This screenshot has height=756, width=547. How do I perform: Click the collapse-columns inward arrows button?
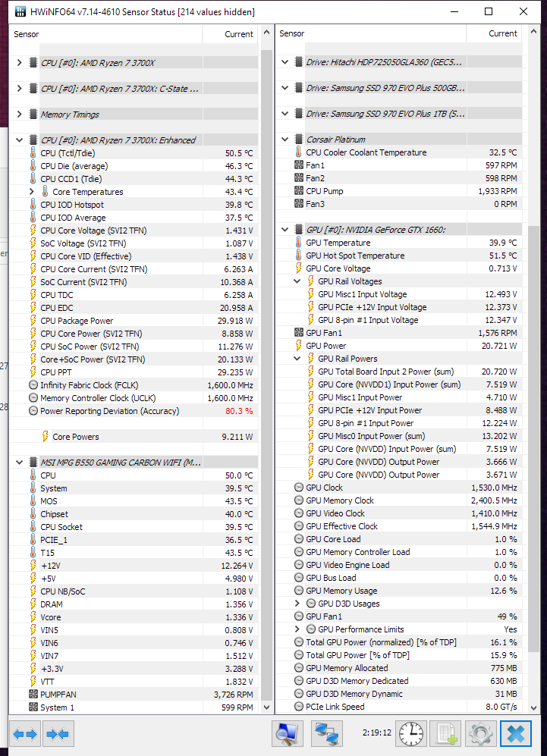click(x=58, y=734)
